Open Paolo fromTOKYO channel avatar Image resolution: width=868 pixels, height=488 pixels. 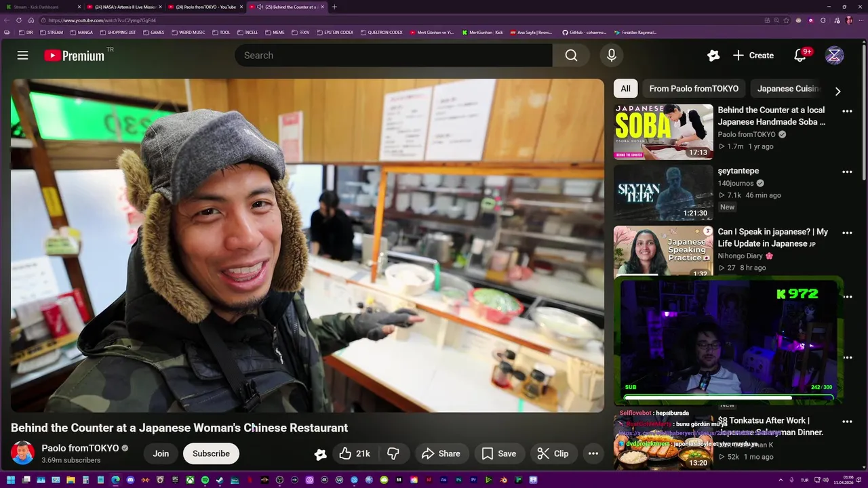point(22,453)
